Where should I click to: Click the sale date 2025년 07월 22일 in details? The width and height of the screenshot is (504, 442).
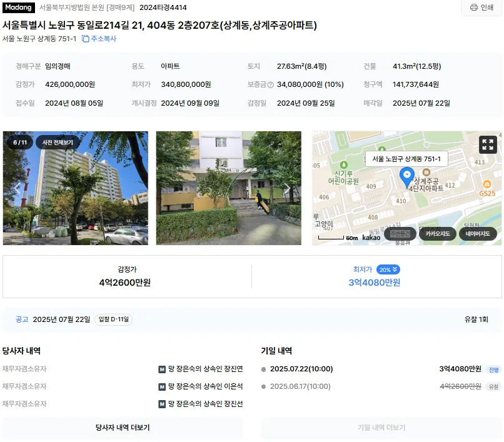[x=421, y=103]
